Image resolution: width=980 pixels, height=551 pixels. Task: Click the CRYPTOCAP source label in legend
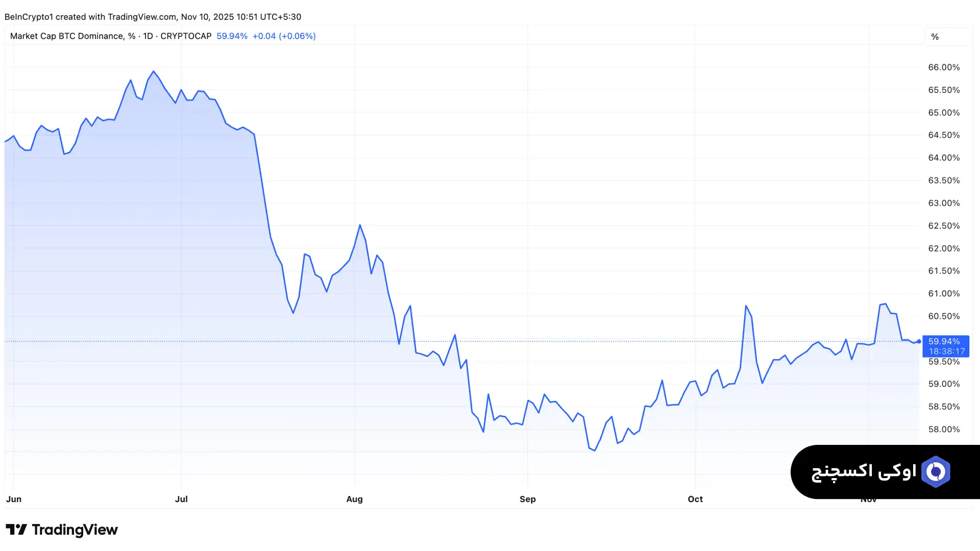click(186, 36)
